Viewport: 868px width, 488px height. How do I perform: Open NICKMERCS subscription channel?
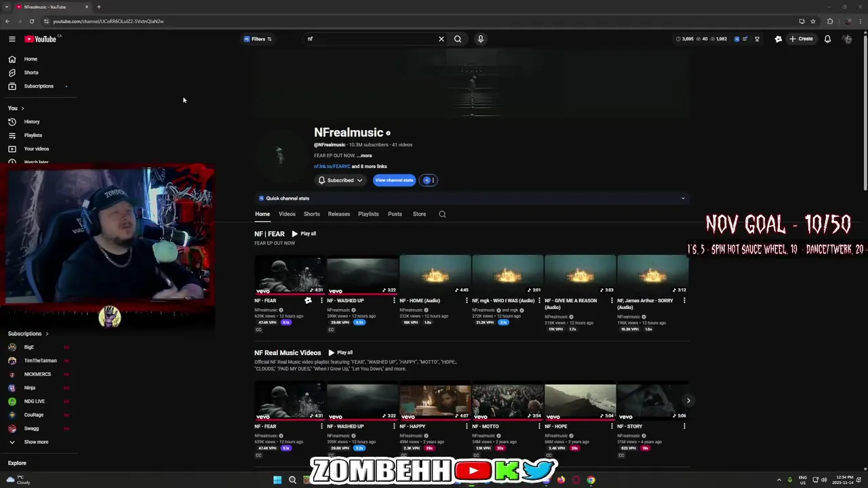[x=39, y=374]
